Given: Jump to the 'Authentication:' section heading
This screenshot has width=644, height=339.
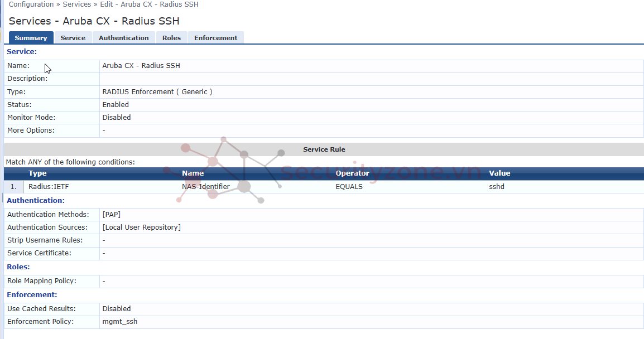Looking at the screenshot, I should click(36, 200).
